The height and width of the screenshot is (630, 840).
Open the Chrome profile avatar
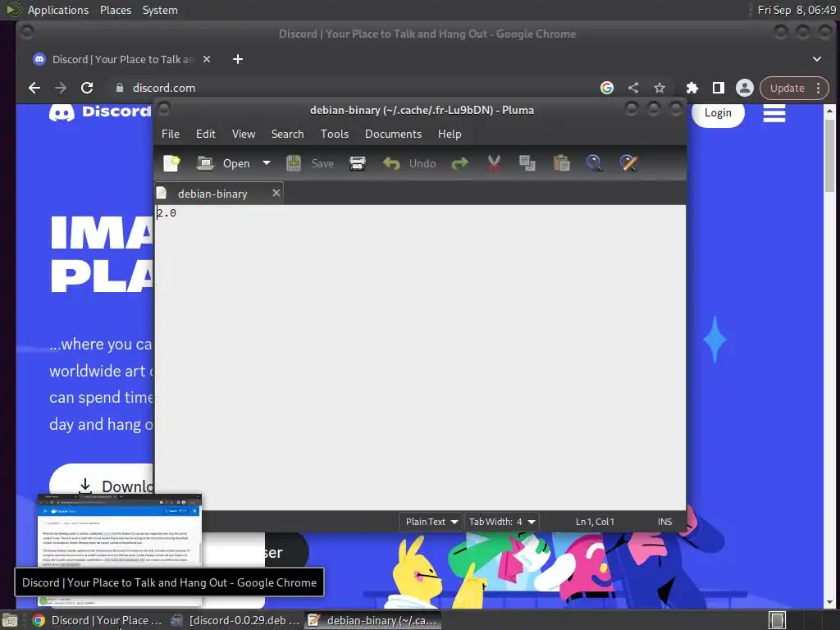click(x=745, y=88)
